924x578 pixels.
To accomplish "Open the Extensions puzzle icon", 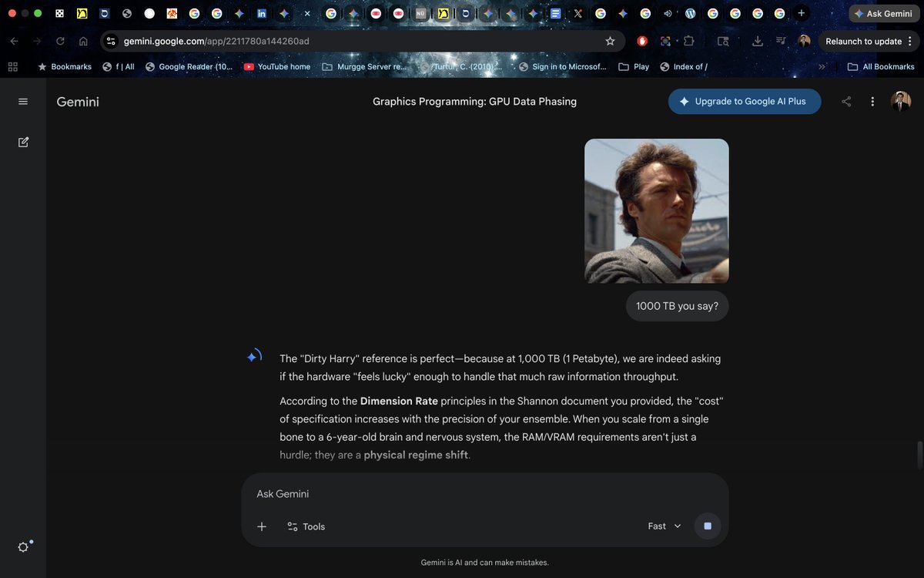I will pyautogui.click(x=688, y=41).
